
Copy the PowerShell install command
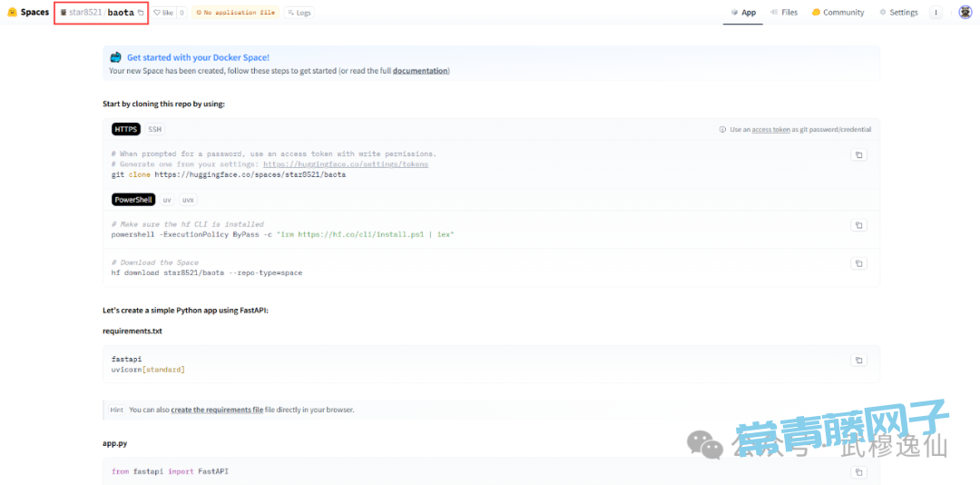858,225
